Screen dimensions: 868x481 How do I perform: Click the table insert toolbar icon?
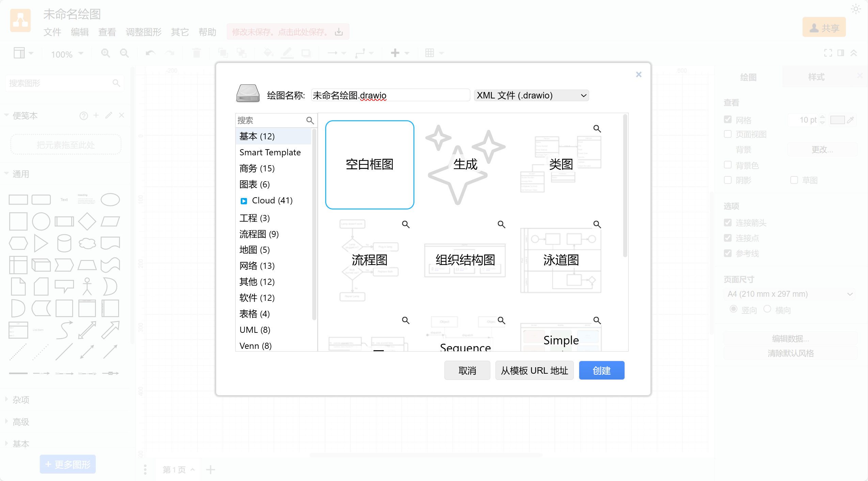[x=430, y=53]
